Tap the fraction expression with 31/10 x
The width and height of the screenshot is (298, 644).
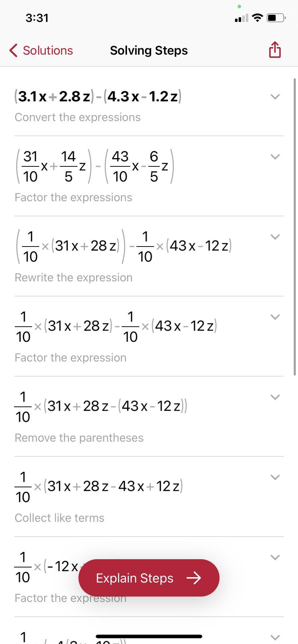point(94,166)
